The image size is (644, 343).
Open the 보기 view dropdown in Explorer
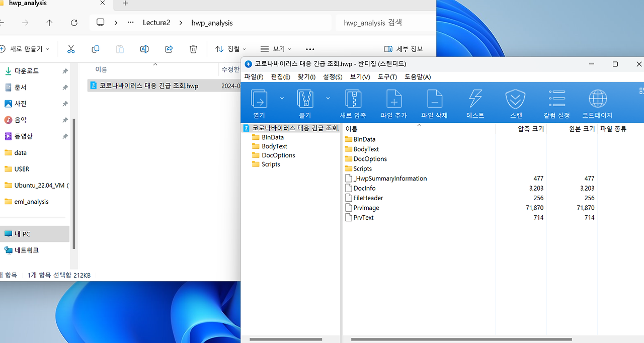pos(276,49)
